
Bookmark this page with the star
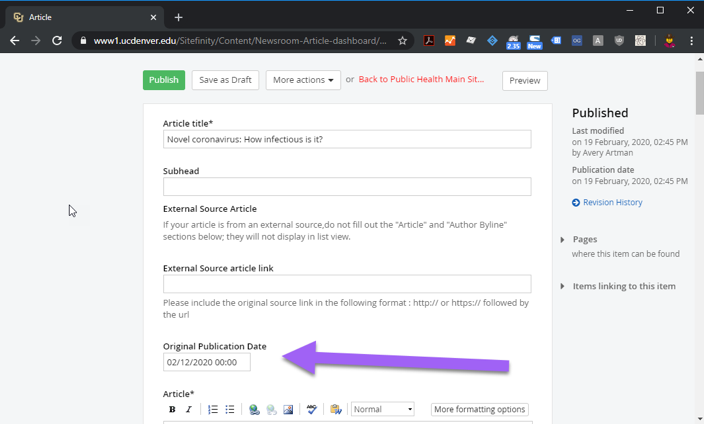402,41
